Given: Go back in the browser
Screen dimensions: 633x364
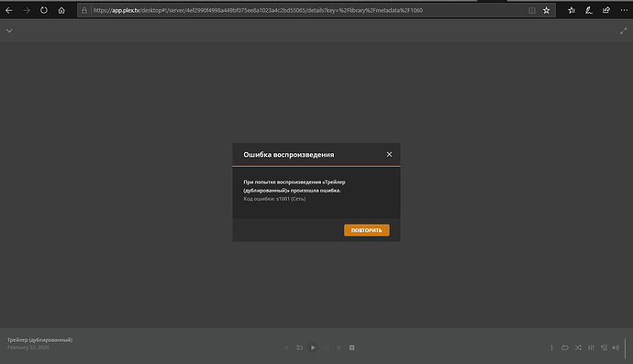Looking at the screenshot, I should click(x=9, y=10).
